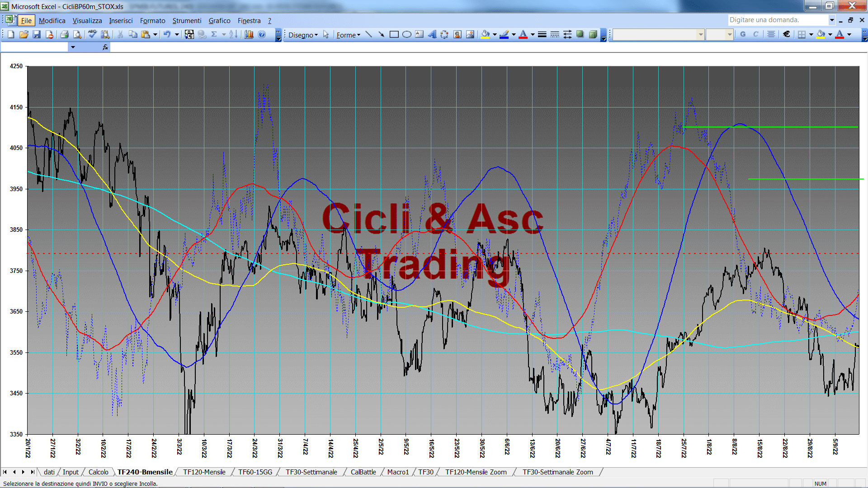Click the AutoSum sigma icon
The width and height of the screenshot is (868, 488).
[x=214, y=34]
